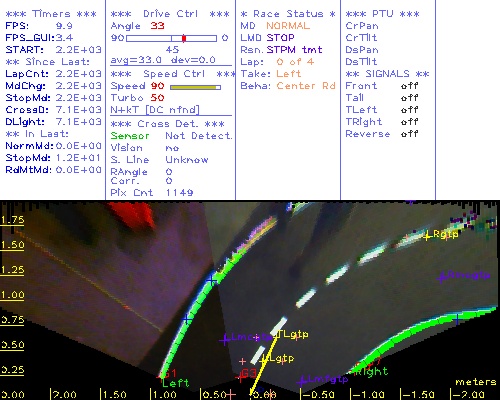The width and height of the screenshot is (500, 400).
Task: Click the Pix Cnt 1149 value
Action: point(179,193)
